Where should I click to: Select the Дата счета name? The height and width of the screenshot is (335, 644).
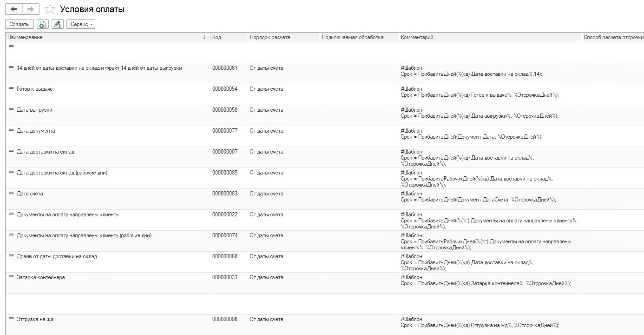(x=30, y=194)
